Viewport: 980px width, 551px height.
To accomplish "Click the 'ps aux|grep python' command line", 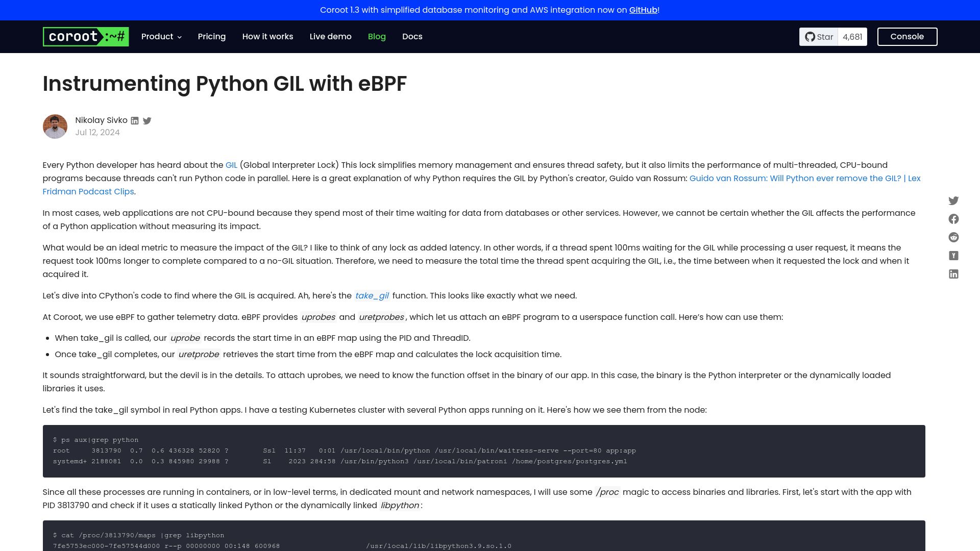I will coord(96,440).
